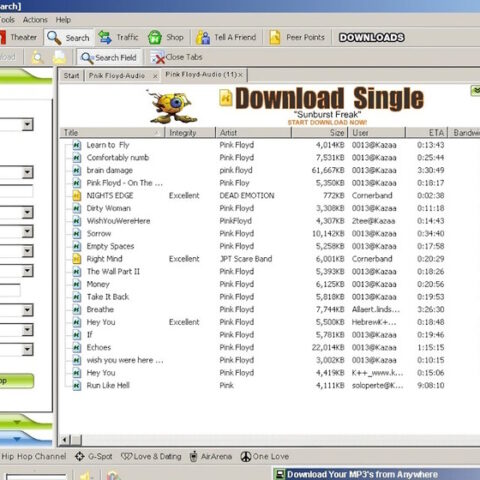This screenshot has width=480, height=480.
Task: Open the Love & Dating channel
Action: (x=151, y=456)
